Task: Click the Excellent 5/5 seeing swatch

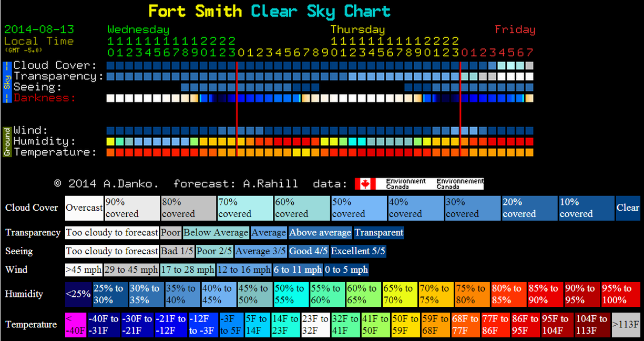Action: pos(358,251)
